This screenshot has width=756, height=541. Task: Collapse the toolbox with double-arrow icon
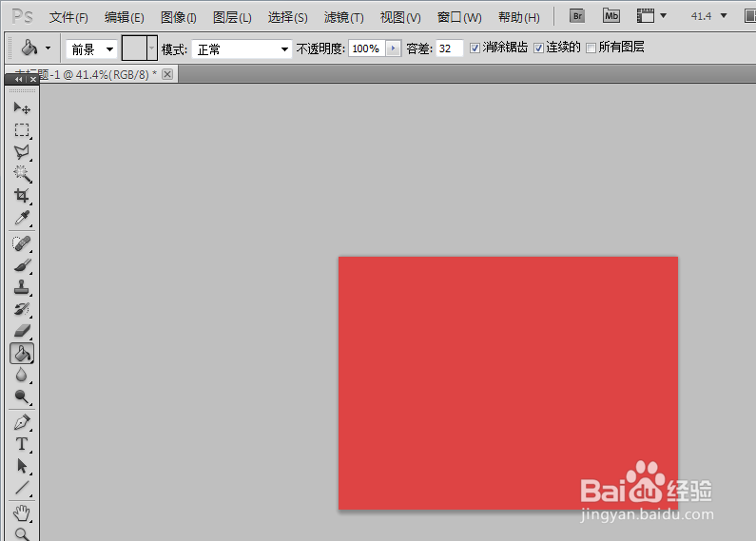[x=19, y=80]
